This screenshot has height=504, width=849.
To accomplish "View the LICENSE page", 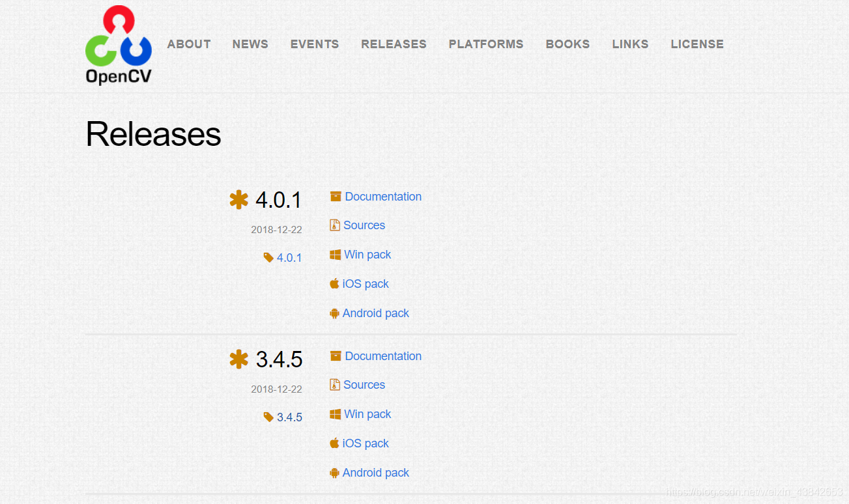I will (697, 44).
